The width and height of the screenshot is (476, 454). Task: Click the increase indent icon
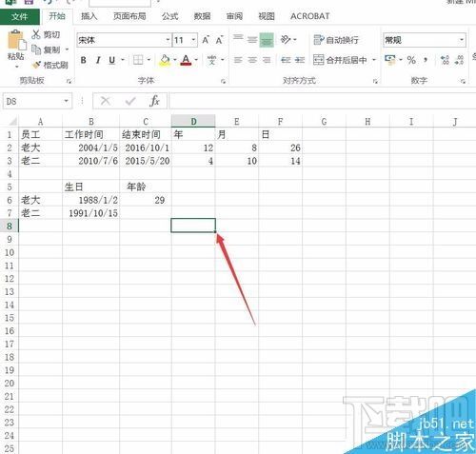tap(300, 60)
